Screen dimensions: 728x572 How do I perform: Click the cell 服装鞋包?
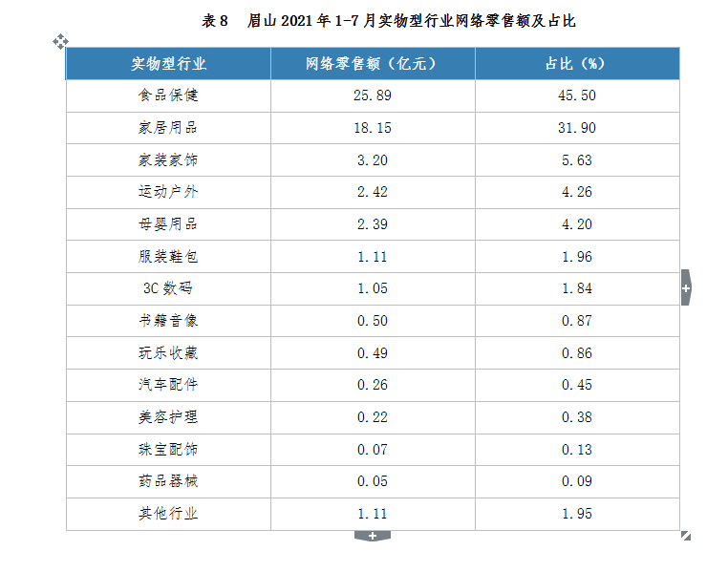tap(168, 257)
